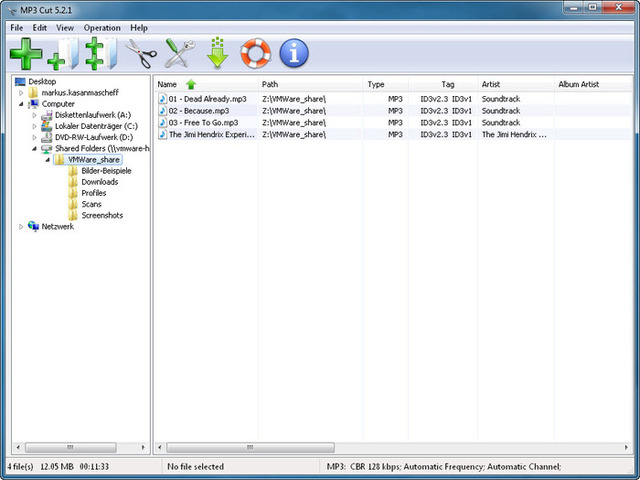The width and height of the screenshot is (640, 480).
Task: Click the Add Folder Tree icon with two pluses
Action: point(100,53)
